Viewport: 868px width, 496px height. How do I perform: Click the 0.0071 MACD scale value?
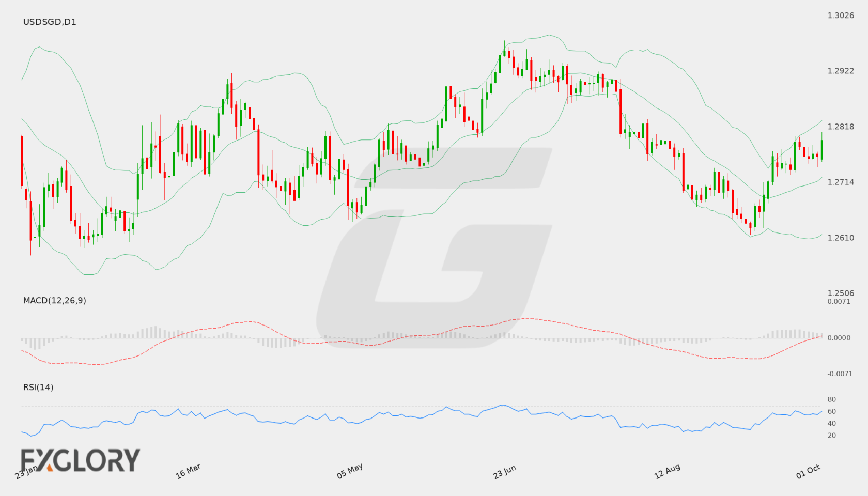pos(839,301)
